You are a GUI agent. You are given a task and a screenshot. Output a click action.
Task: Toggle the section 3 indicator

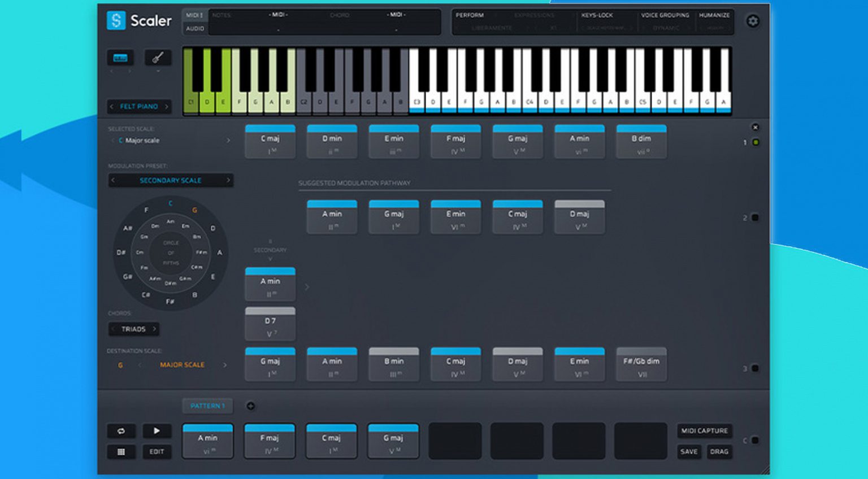755,368
